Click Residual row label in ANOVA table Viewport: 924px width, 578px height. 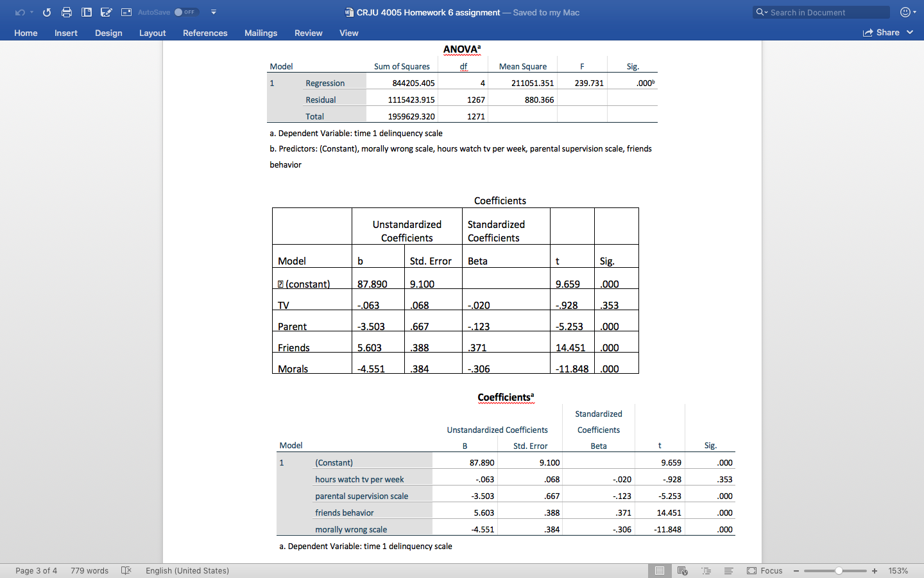(321, 100)
